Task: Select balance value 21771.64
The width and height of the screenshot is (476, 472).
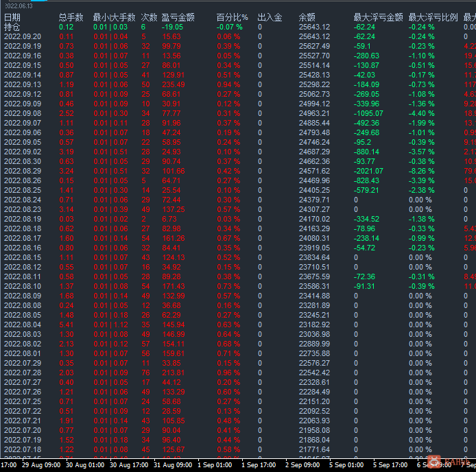Action: coord(314,449)
